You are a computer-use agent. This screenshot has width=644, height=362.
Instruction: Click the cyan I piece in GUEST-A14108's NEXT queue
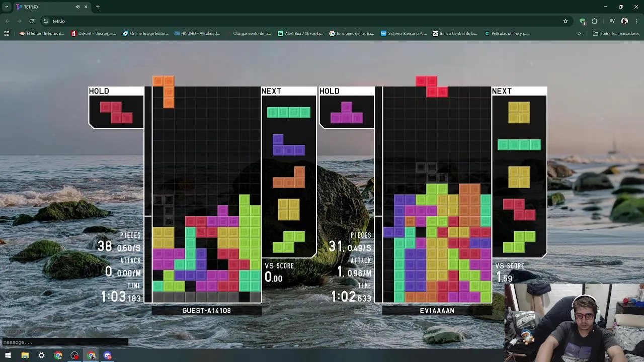tap(289, 112)
